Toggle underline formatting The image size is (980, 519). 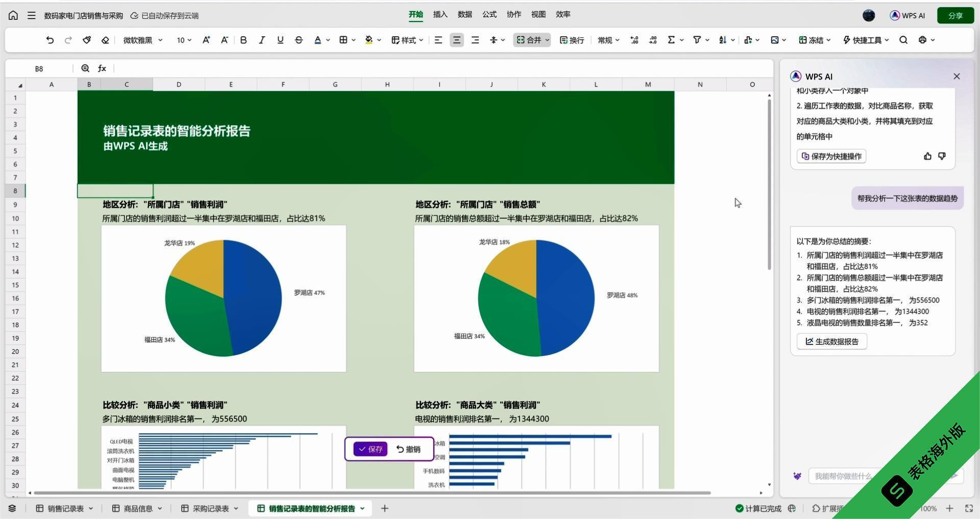coord(280,40)
